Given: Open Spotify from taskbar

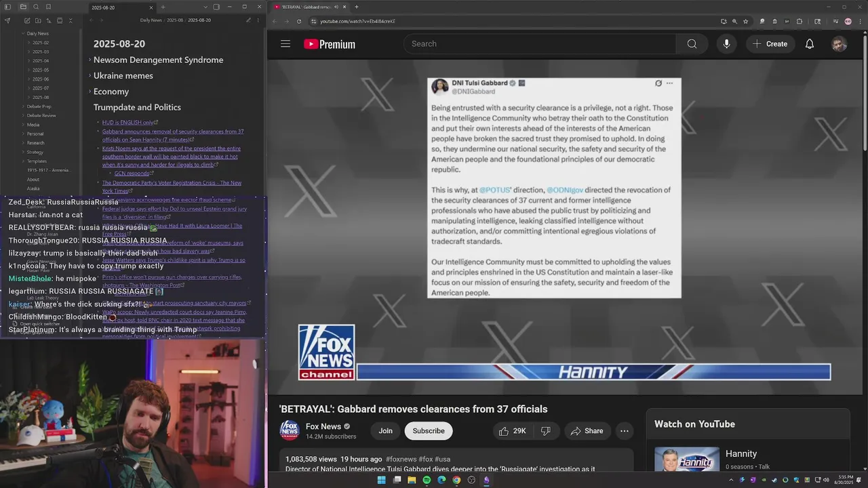Looking at the screenshot, I should tap(427, 480).
